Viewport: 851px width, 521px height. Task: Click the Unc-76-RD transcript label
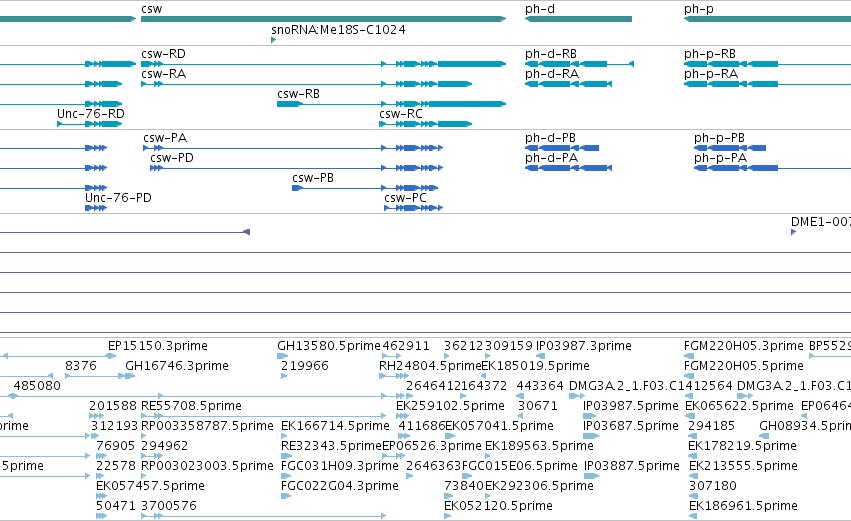[91, 115]
